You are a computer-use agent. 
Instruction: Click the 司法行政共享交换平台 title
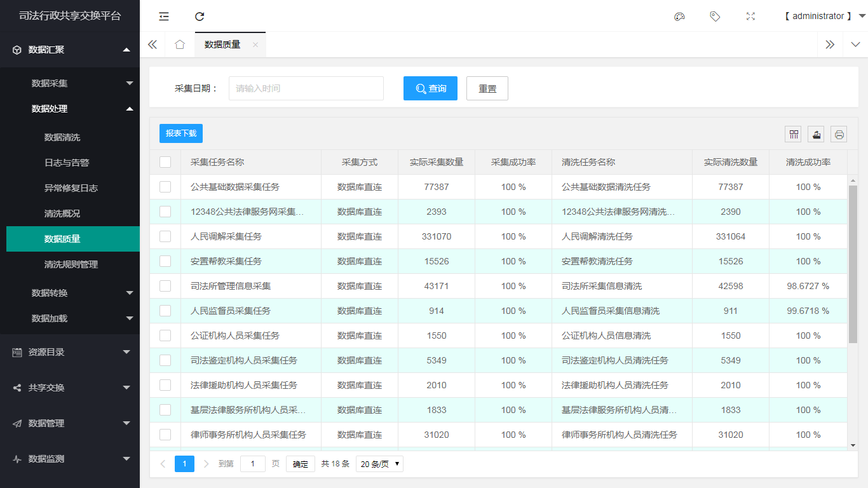[70, 16]
